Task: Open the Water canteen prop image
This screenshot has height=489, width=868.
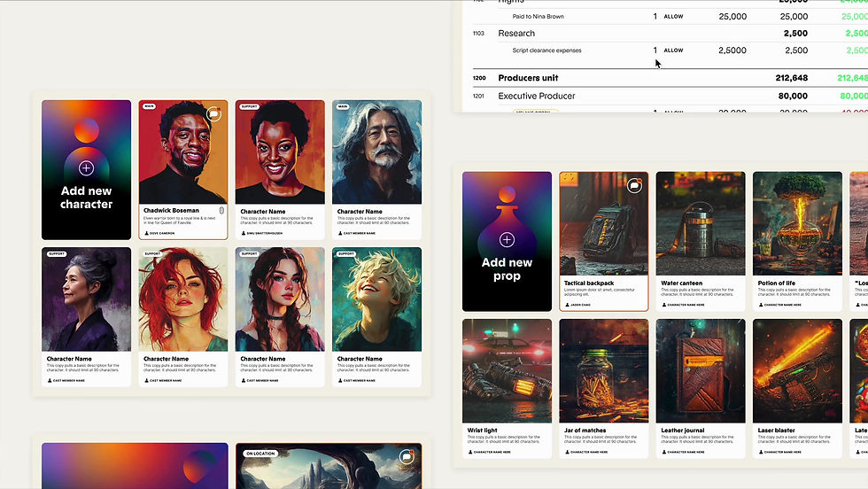Action: click(701, 224)
